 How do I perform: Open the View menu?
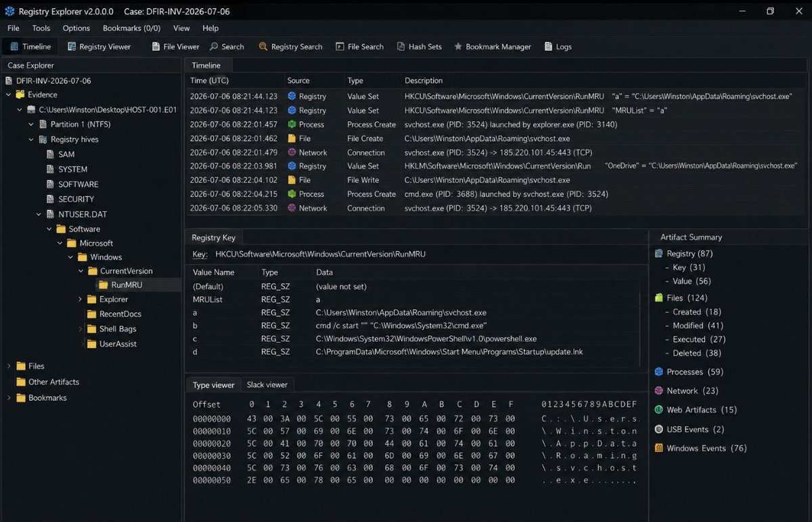tap(181, 28)
